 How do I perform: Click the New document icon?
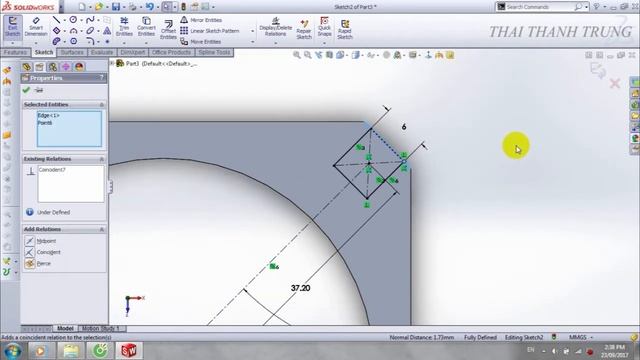(82, 7)
